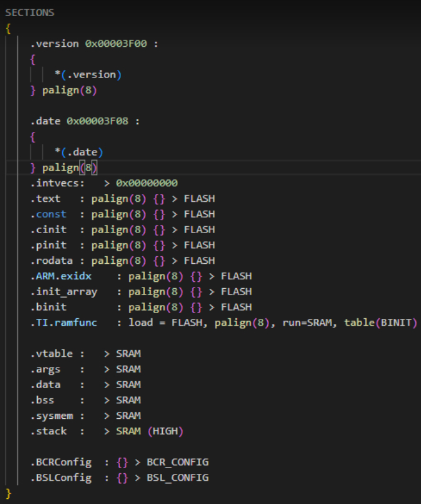Viewport: 421px width, 504px height.
Task: Click BCR_CONFIG memory region name
Action: (x=177, y=462)
